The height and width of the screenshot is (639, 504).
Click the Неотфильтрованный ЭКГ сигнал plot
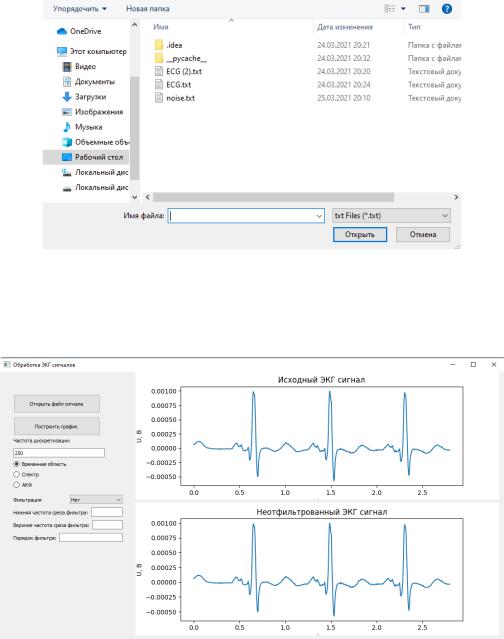[x=321, y=570]
